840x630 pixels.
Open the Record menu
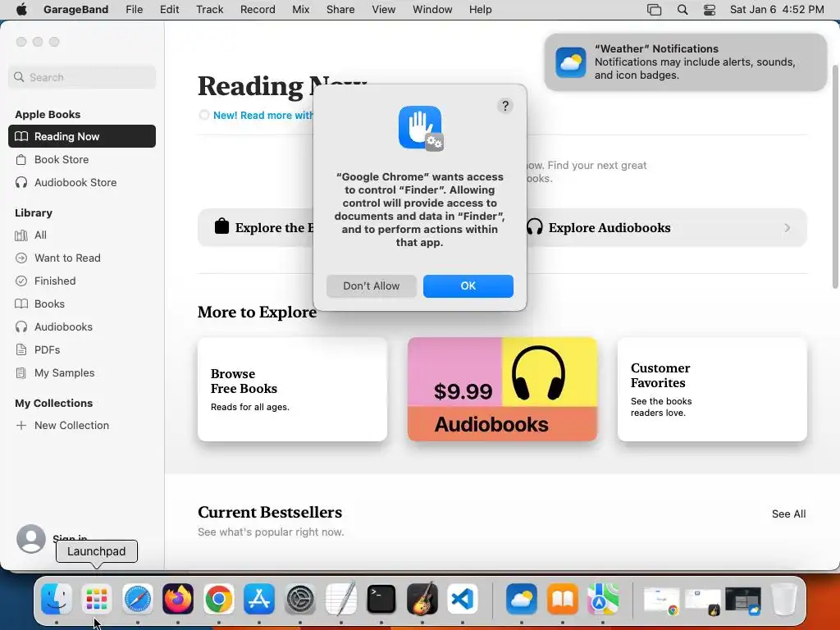[x=258, y=10]
